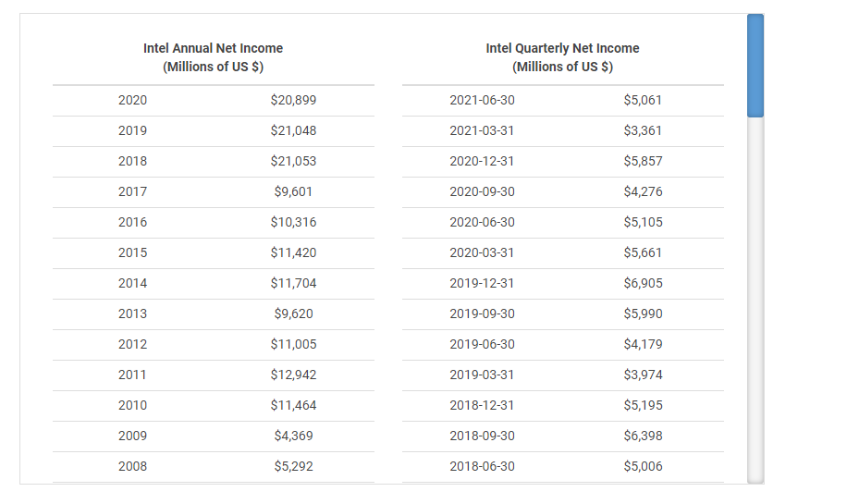
Task: Click the $6,398 value for 2018-09-30
Action: coord(643,436)
